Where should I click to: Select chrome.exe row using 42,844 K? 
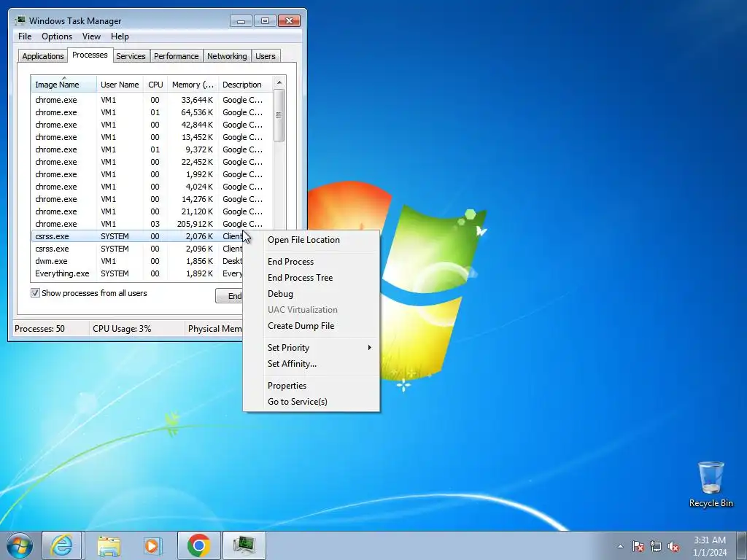pyautogui.click(x=152, y=125)
